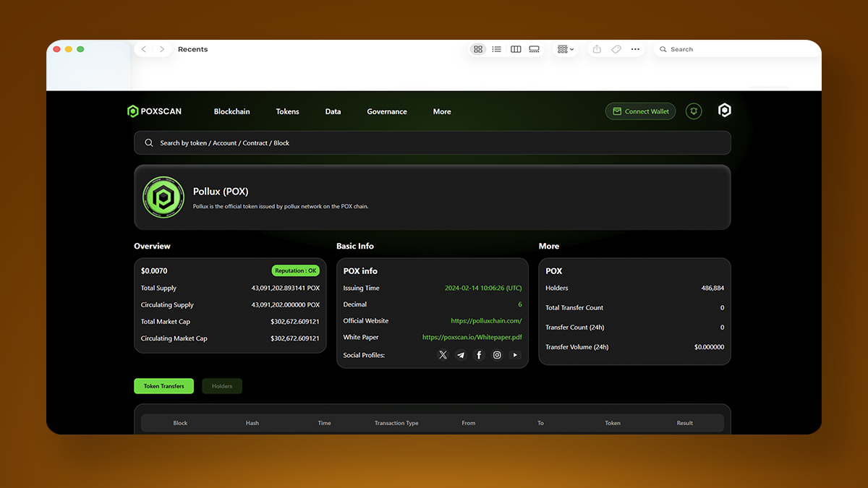The image size is (868, 488).
Task: Click the Reputation : OK badge
Action: 296,270
